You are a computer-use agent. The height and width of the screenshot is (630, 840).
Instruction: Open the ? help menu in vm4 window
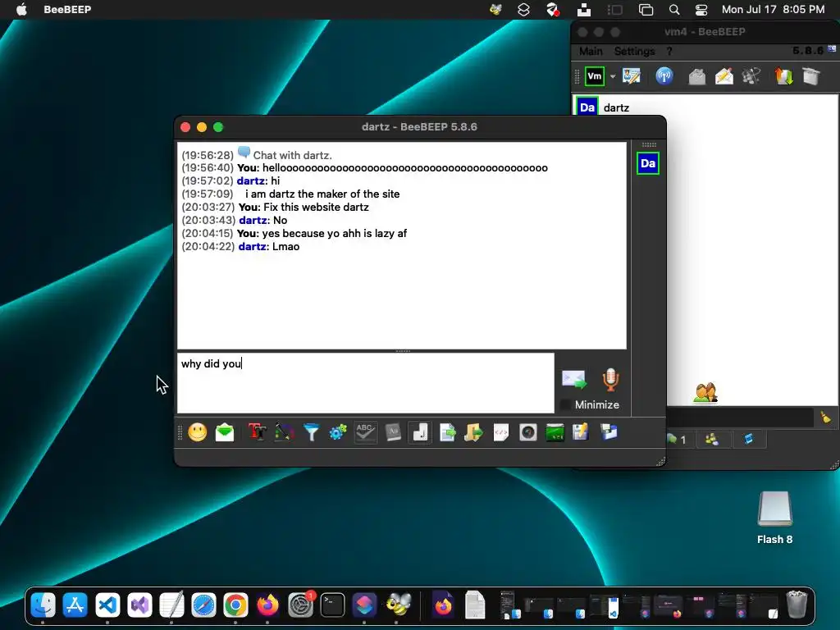point(669,52)
